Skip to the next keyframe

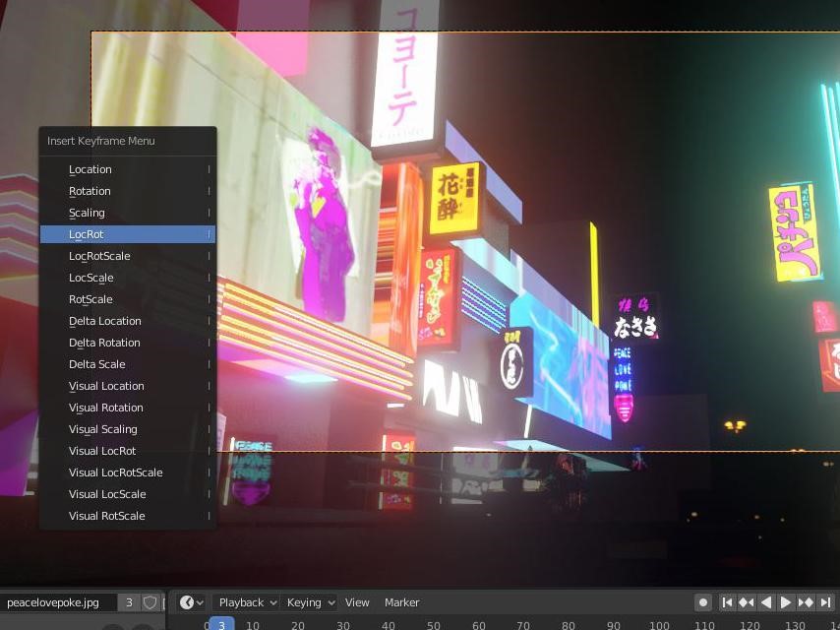[804, 601]
